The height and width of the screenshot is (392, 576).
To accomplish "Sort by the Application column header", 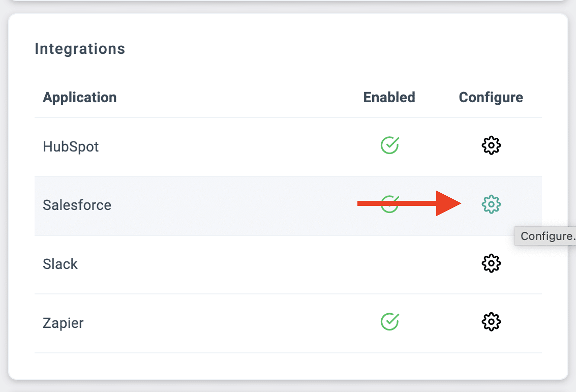I will 79,98.
